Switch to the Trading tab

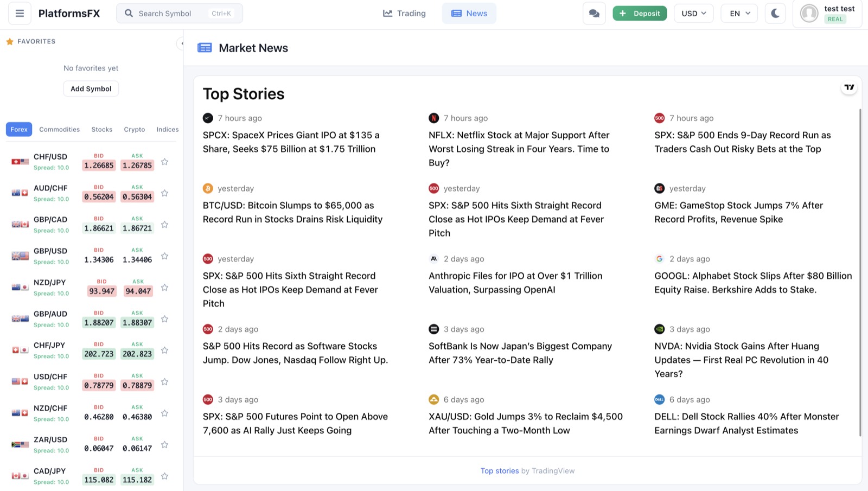point(404,14)
